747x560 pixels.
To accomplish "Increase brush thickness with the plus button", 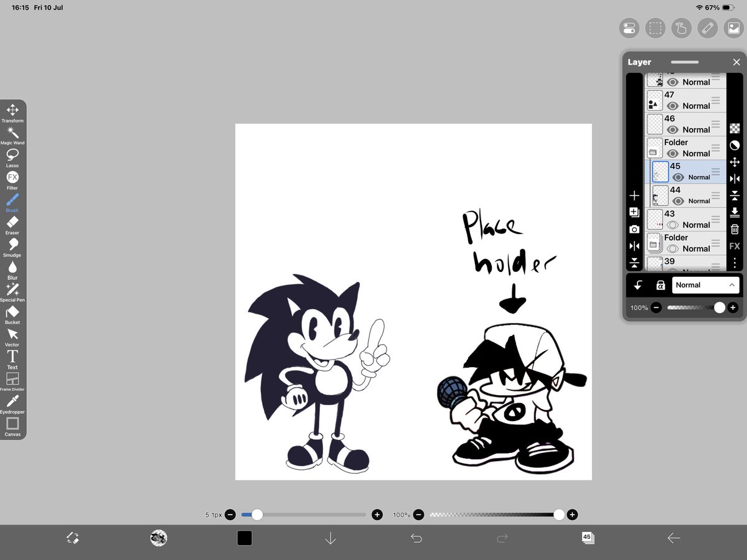I will 377,515.
